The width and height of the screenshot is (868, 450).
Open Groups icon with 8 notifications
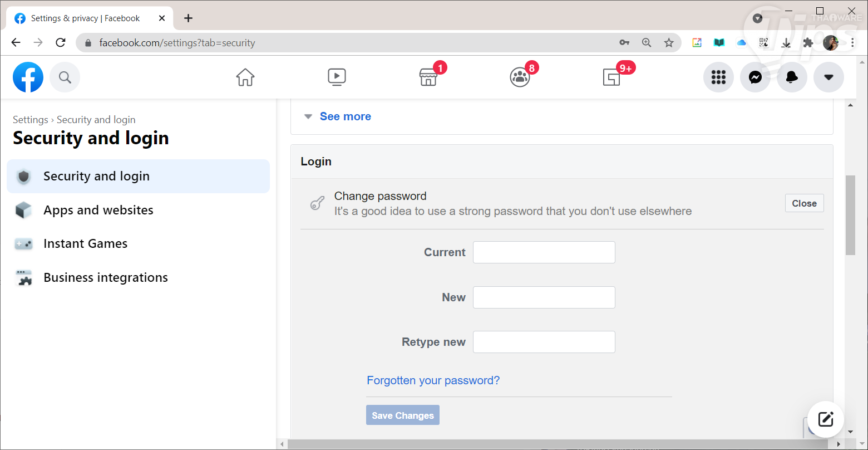[x=520, y=77]
